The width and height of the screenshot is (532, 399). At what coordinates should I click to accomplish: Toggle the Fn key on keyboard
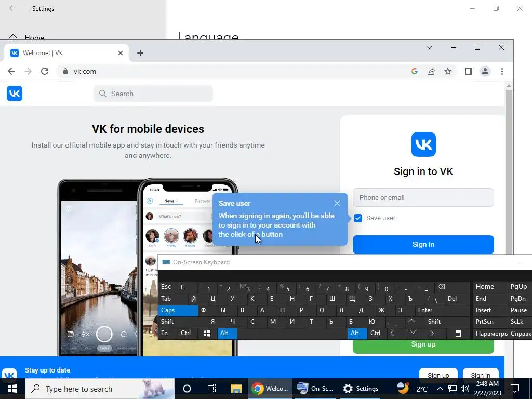pyautogui.click(x=168, y=333)
